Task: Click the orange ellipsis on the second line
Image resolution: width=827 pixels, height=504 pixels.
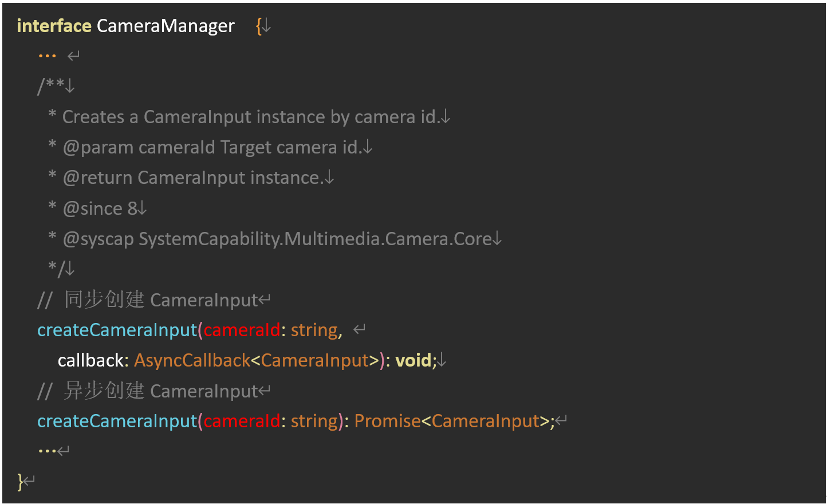Action: coord(47,56)
